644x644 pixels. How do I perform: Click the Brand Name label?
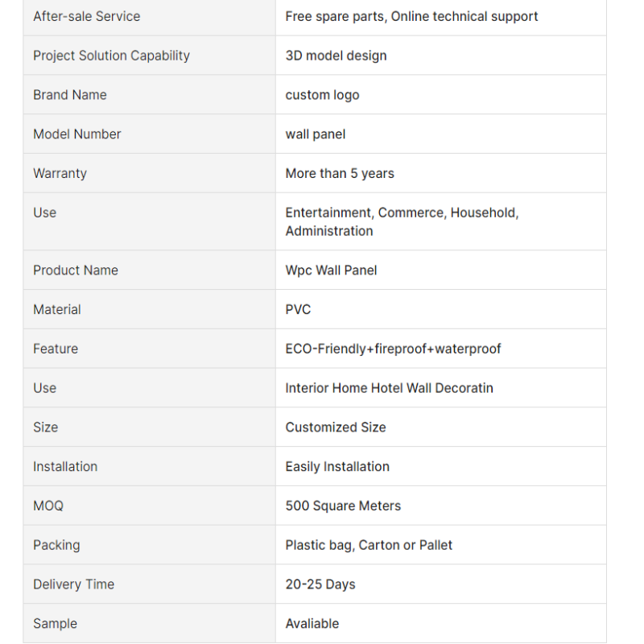pos(70,95)
